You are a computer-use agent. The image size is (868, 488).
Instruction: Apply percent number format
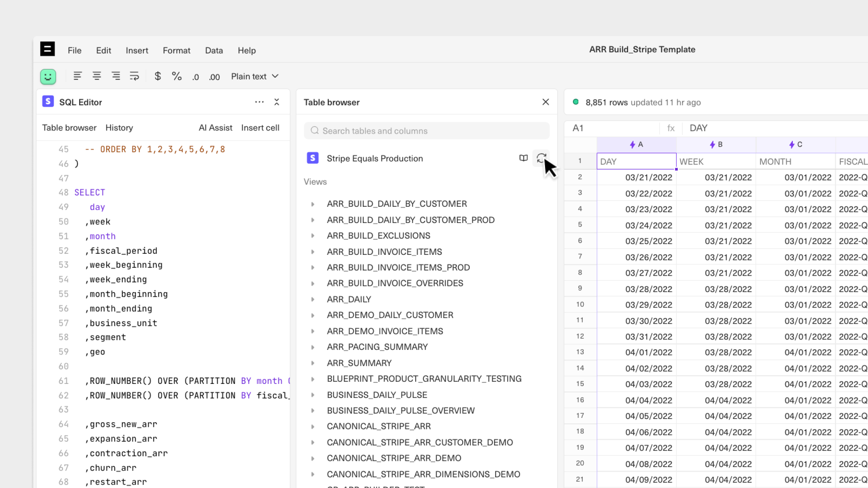pos(176,76)
